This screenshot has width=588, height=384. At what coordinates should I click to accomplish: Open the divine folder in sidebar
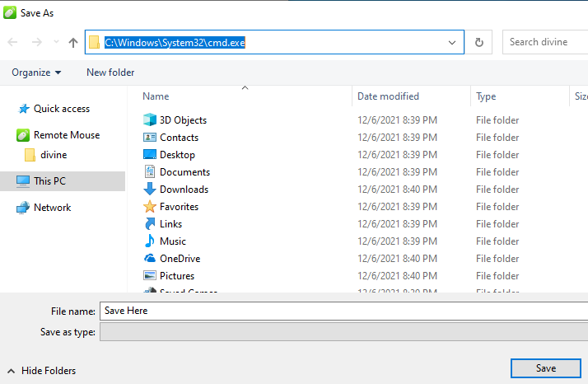pyautogui.click(x=54, y=155)
